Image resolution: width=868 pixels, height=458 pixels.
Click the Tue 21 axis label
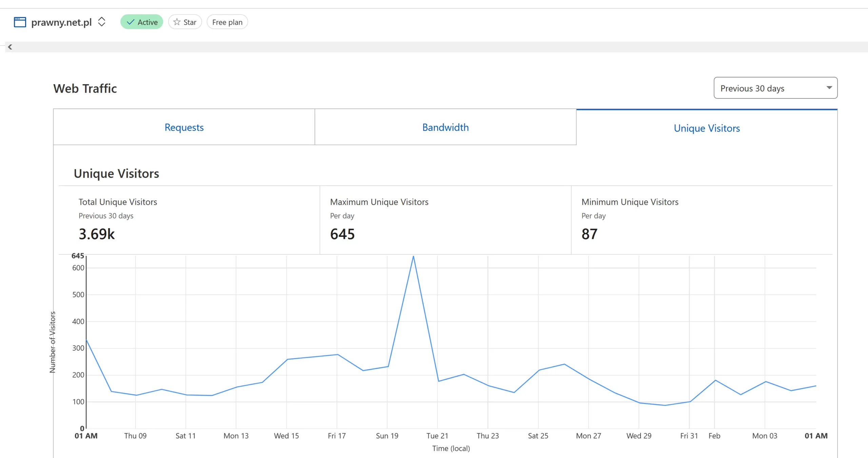tap(437, 436)
